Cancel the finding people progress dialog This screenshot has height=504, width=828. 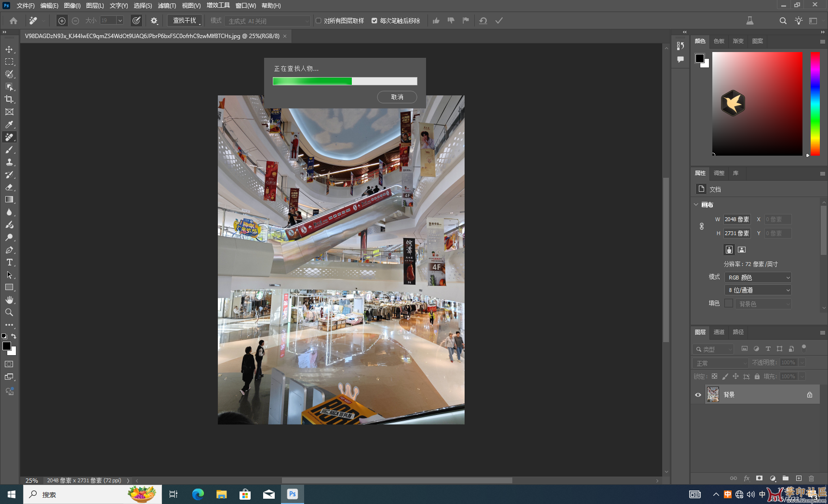(x=397, y=97)
